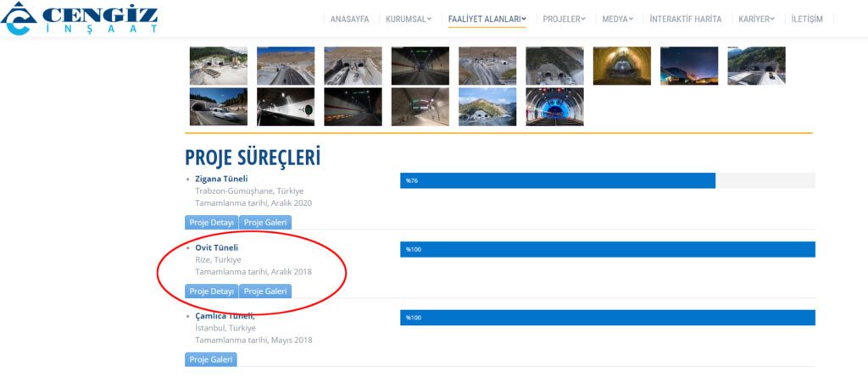Select the white car at tunnel entrance thumbnail
Image resolution: width=868 pixels, height=377 pixels.
(x=218, y=107)
